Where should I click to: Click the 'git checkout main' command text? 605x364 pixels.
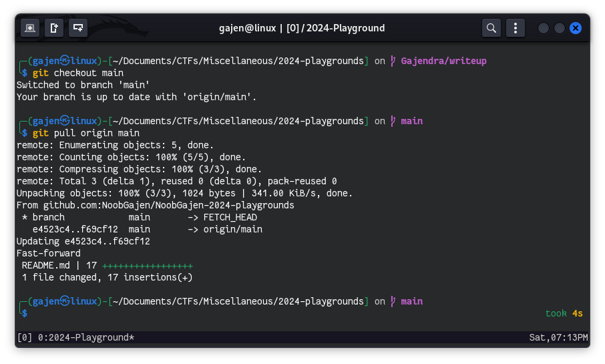tap(78, 73)
